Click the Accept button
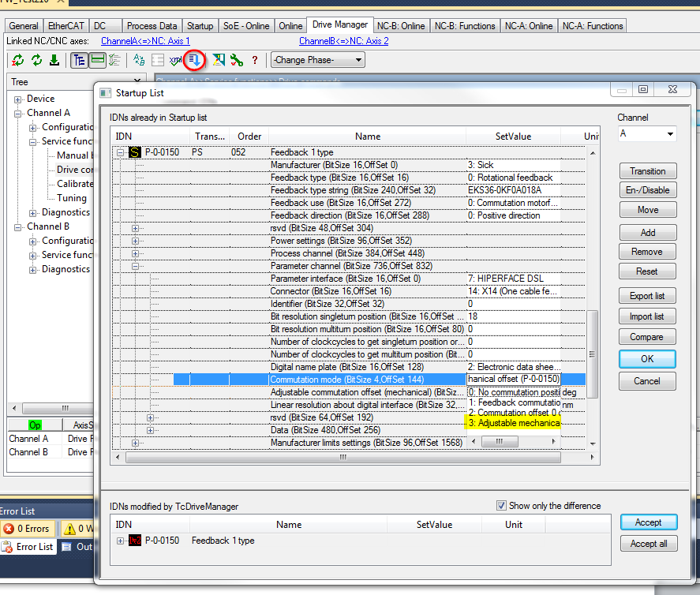 coord(649,522)
